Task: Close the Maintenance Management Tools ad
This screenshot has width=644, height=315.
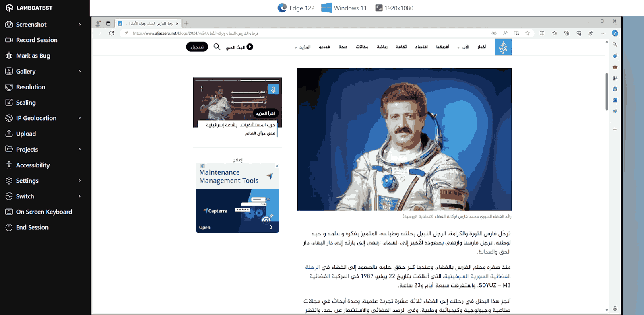Action: tap(277, 166)
